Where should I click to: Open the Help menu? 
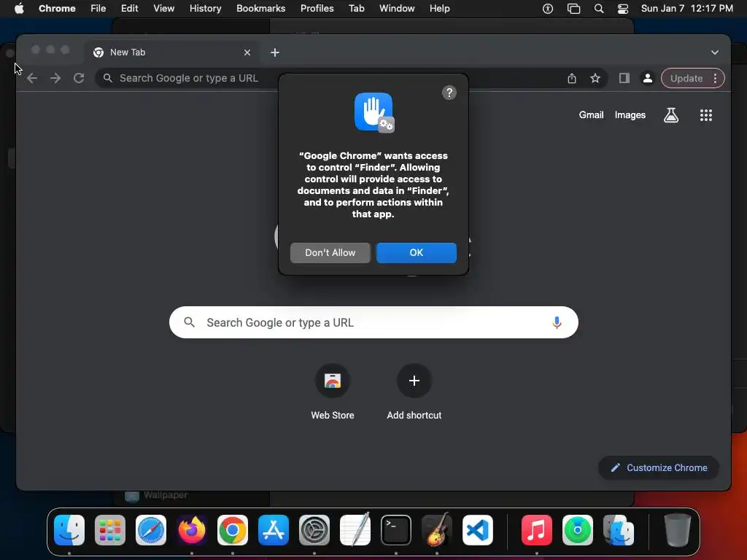click(x=439, y=8)
